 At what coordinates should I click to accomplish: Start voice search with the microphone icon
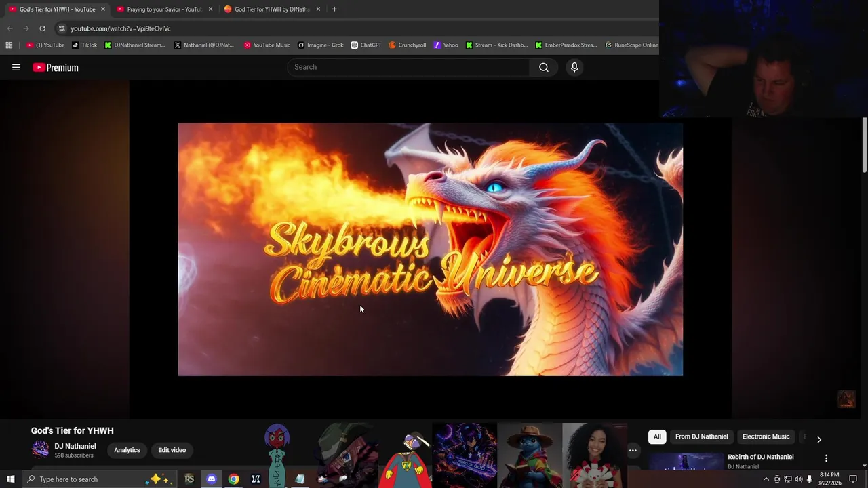pos(574,67)
